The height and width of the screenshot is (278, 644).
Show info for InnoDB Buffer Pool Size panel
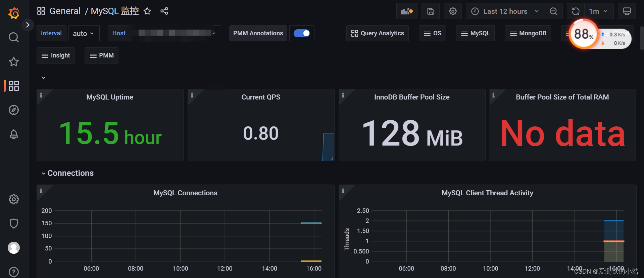(x=343, y=95)
